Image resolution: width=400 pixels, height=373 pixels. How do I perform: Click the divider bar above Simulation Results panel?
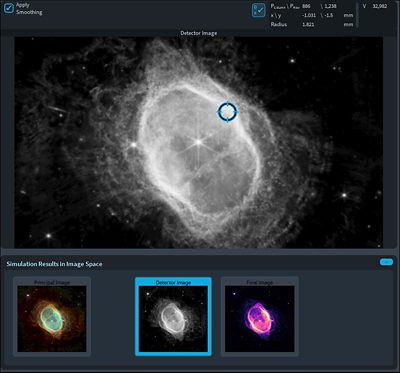pos(200,252)
